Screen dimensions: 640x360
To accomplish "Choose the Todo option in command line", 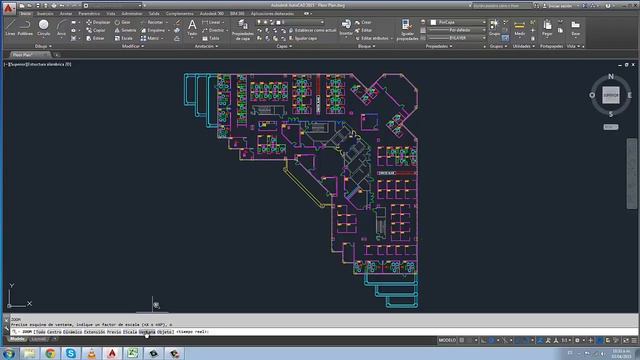I will tap(40, 332).
